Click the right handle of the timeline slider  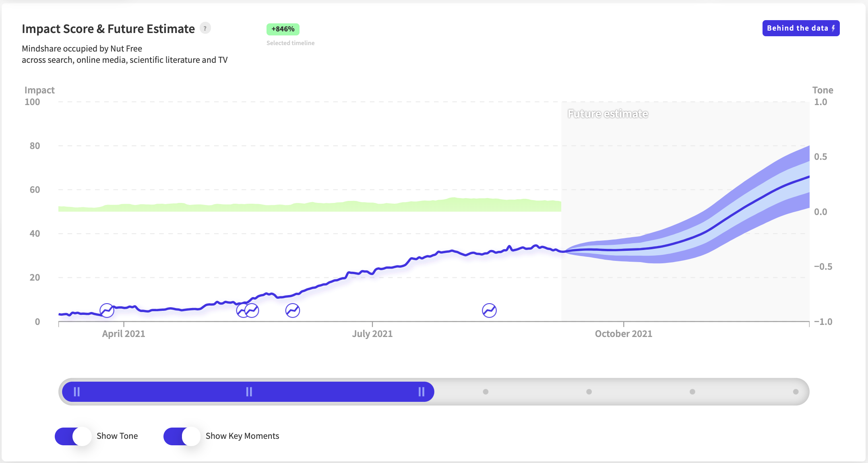click(422, 392)
